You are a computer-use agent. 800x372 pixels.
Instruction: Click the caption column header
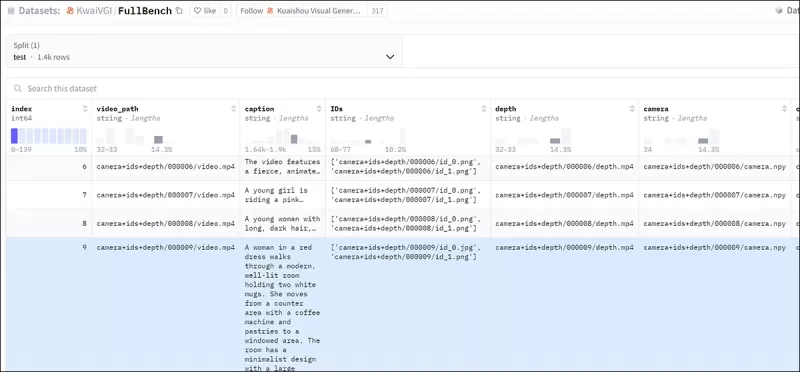(x=260, y=109)
